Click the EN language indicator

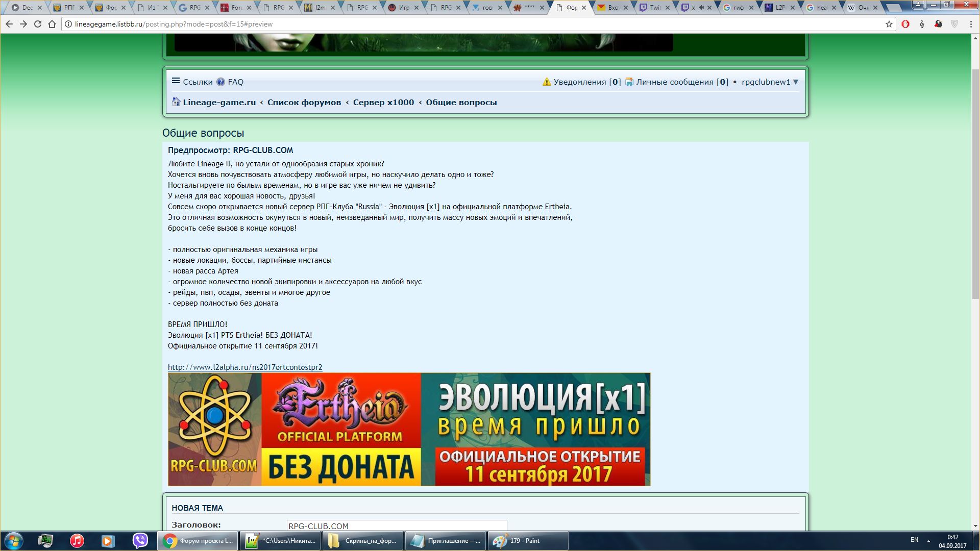[x=914, y=540]
